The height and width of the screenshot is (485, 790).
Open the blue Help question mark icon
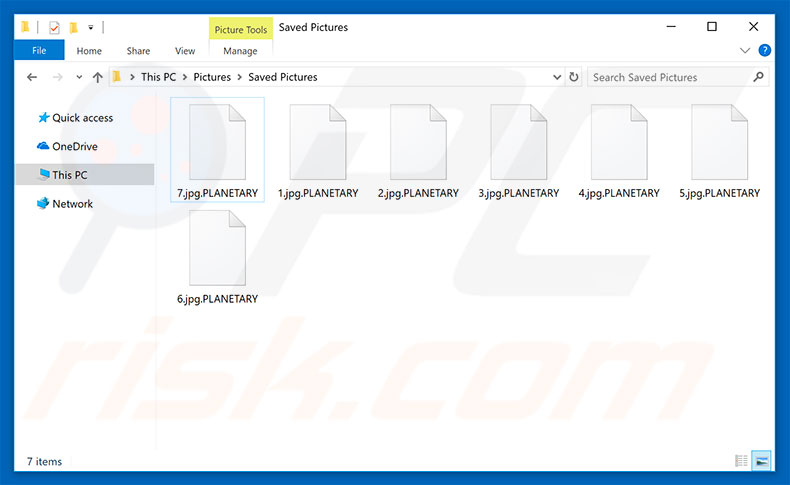point(765,50)
